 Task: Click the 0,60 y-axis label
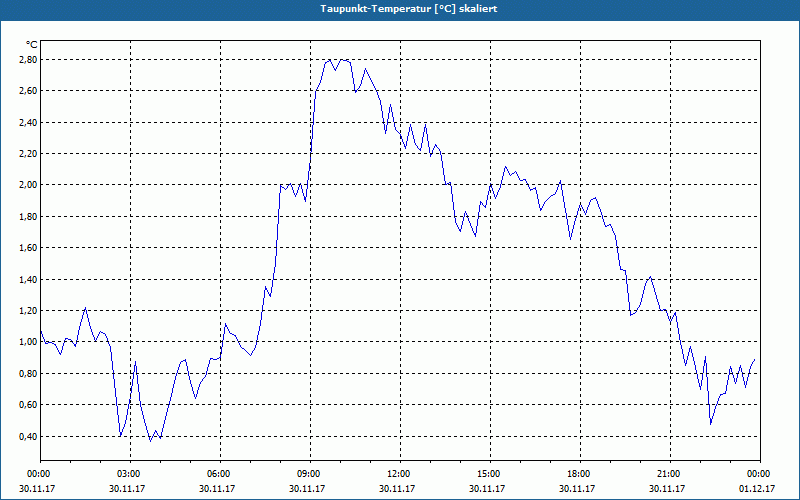point(30,405)
